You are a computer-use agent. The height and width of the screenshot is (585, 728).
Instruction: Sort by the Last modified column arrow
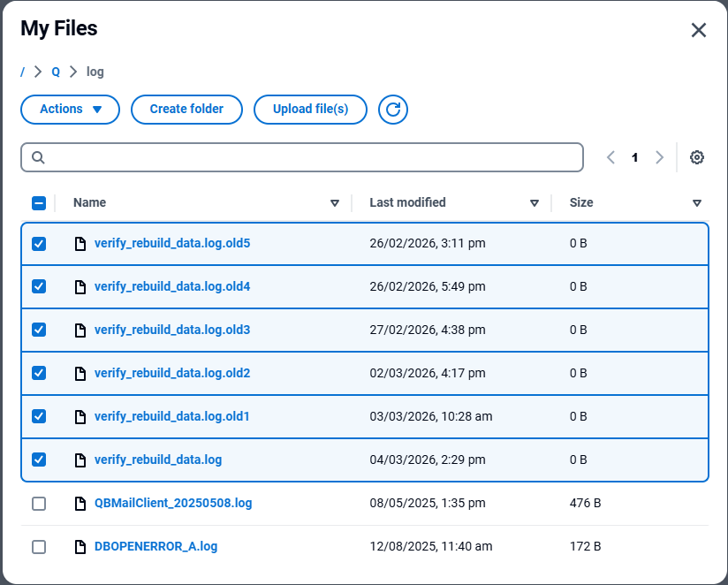click(x=535, y=202)
